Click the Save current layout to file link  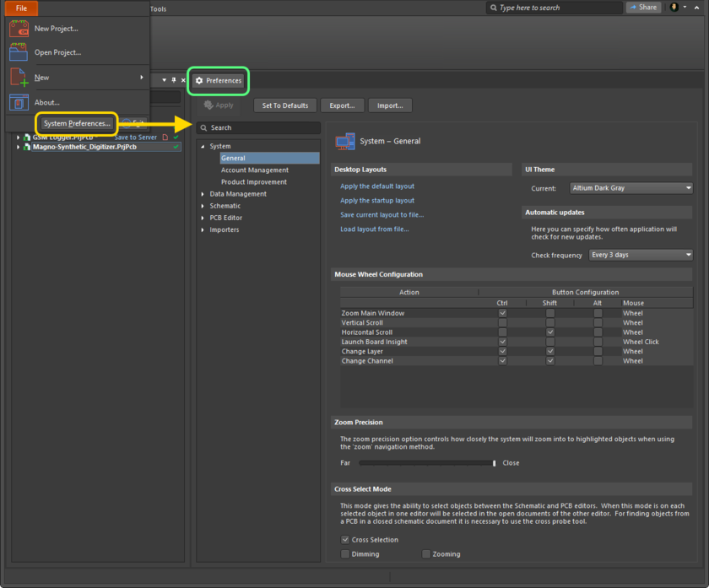click(382, 215)
